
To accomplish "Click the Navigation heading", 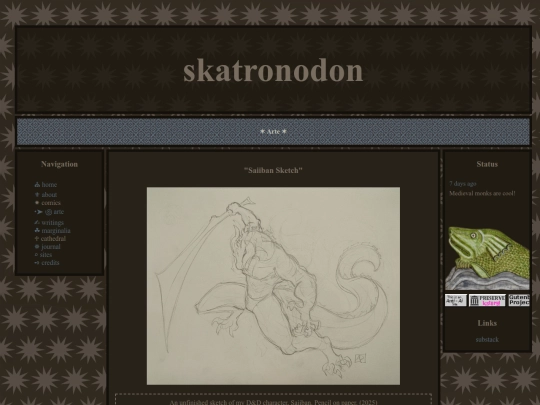I will coord(59,164).
